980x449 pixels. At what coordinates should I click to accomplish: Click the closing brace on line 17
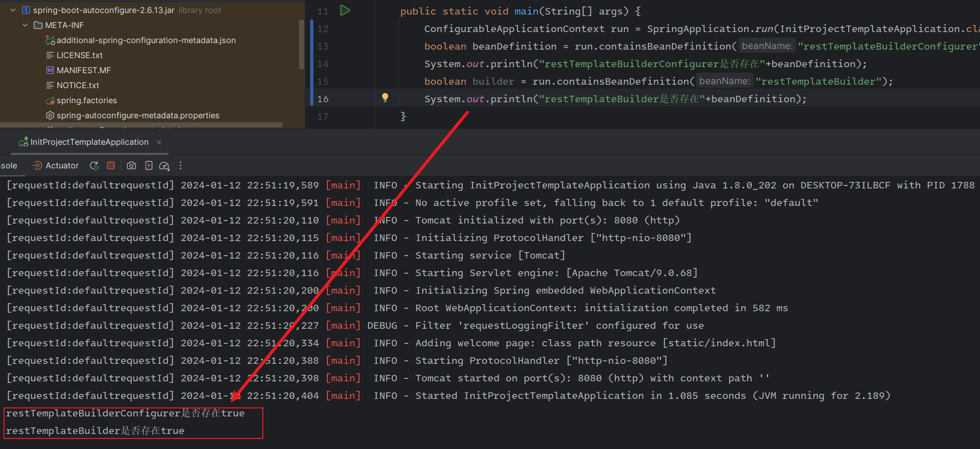pos(403,116)
